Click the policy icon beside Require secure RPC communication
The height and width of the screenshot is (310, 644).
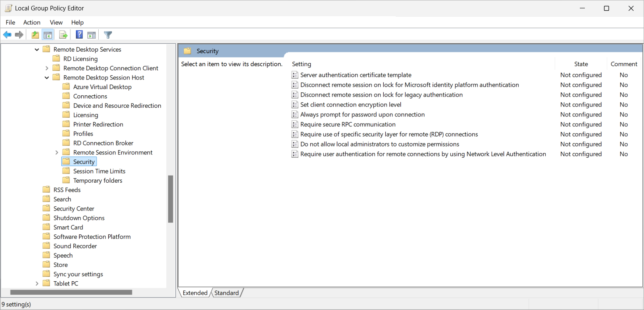point(295,124)
